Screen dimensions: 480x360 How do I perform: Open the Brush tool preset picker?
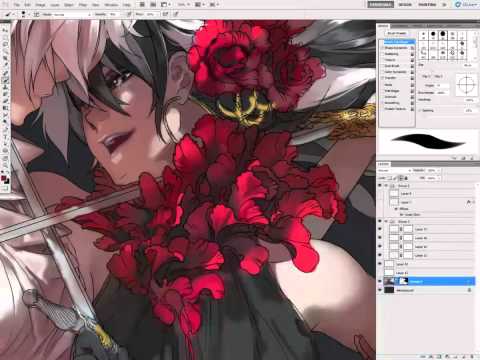point(24,14)
